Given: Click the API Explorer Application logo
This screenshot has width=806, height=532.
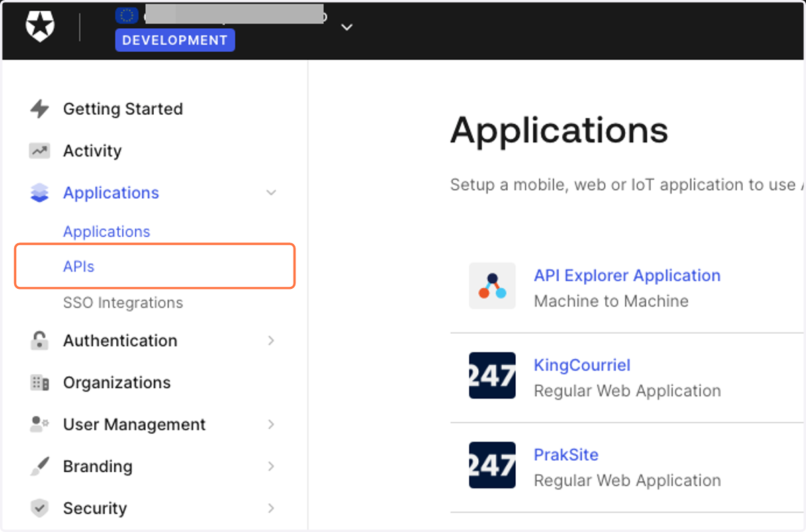Looking at the screenshot, I should coord(492,285).
